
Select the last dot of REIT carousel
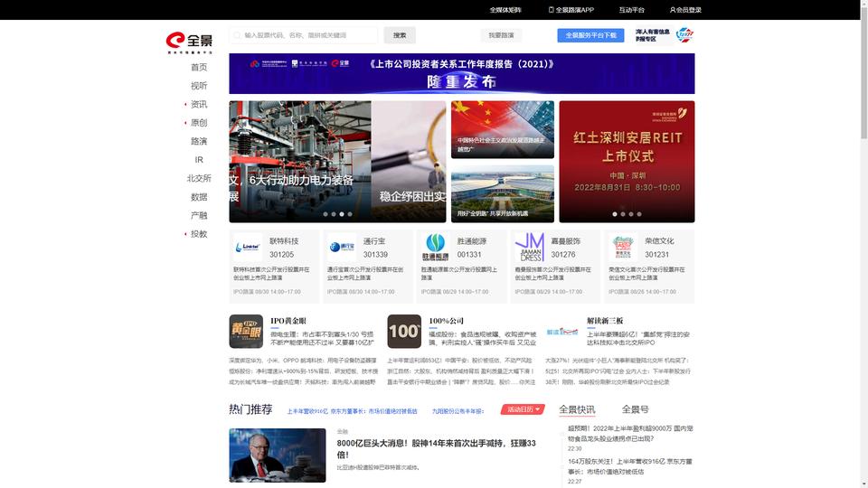(x=639, y=214)
